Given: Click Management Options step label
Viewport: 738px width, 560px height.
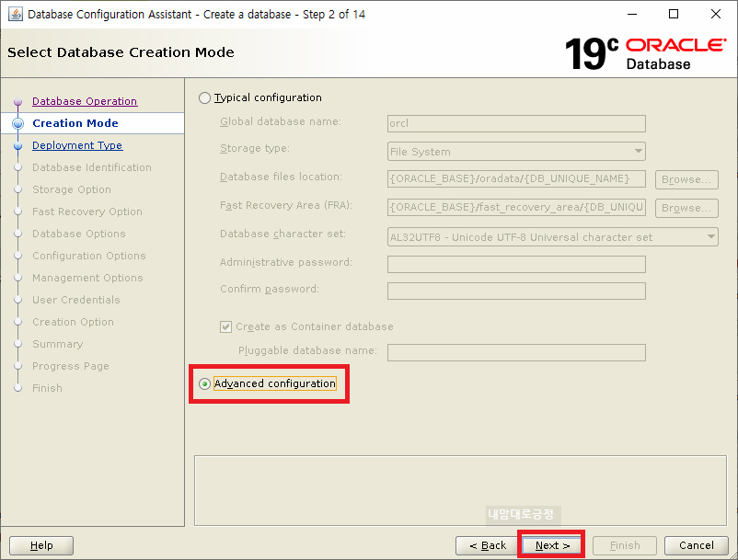Looking at the screenshot, I should click(x=87, y=278).
